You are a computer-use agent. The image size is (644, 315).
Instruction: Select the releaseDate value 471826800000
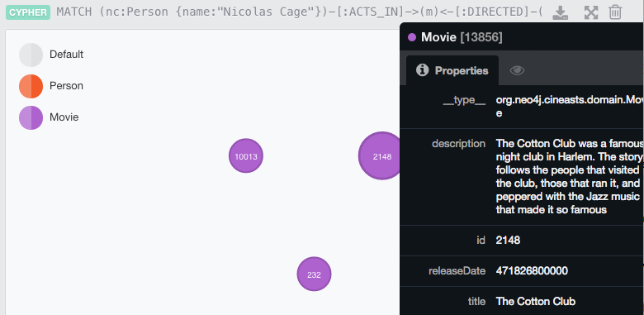(x=532, y=271)
